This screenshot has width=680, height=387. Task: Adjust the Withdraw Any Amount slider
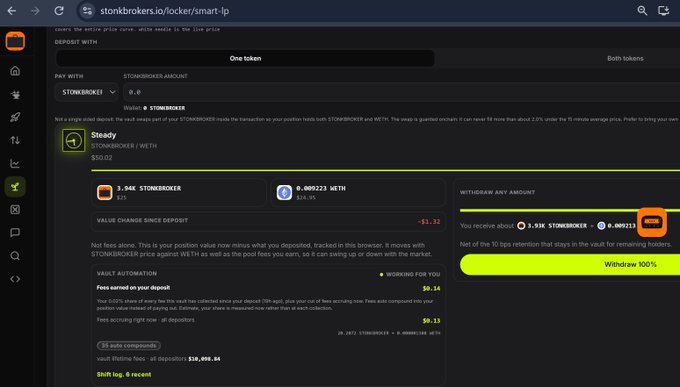click(570, 210)
